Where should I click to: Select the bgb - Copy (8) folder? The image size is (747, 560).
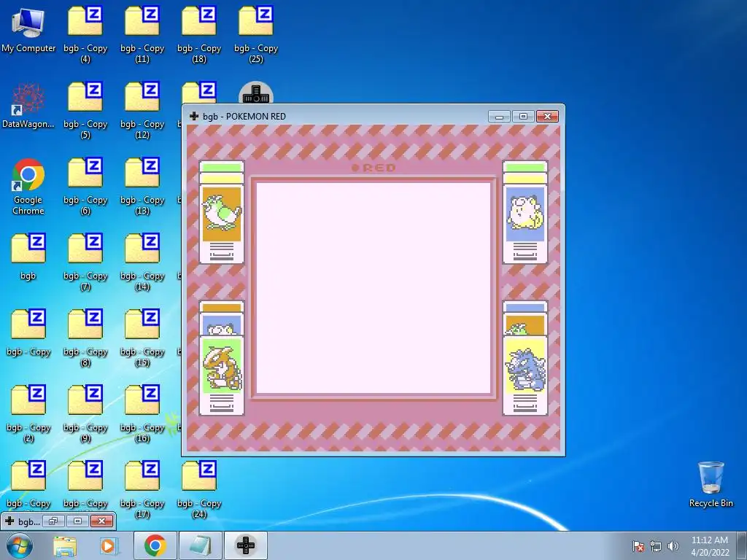click(x=85, y=338)
